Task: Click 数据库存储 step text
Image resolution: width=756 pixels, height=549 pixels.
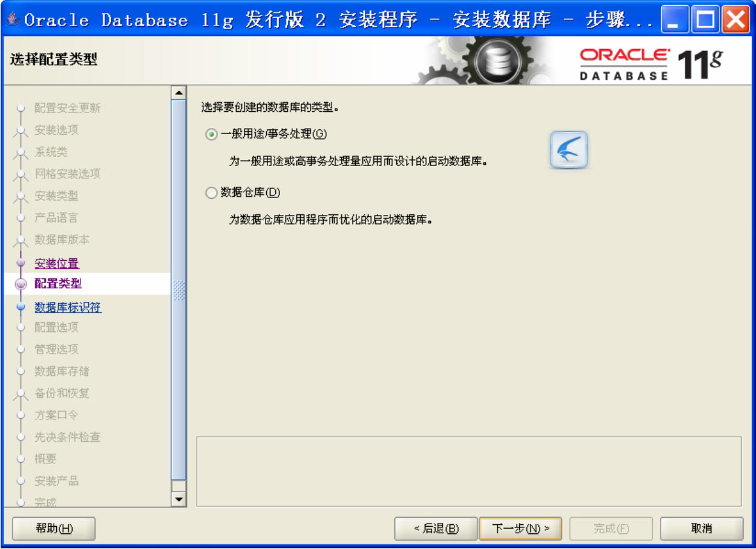Action: (62, 371)
